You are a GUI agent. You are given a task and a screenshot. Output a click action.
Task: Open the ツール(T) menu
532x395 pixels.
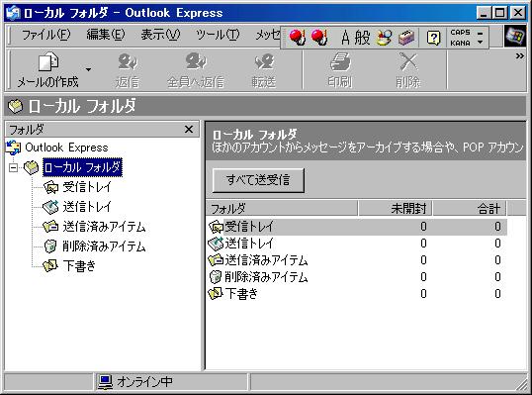(x=218, y=35)
